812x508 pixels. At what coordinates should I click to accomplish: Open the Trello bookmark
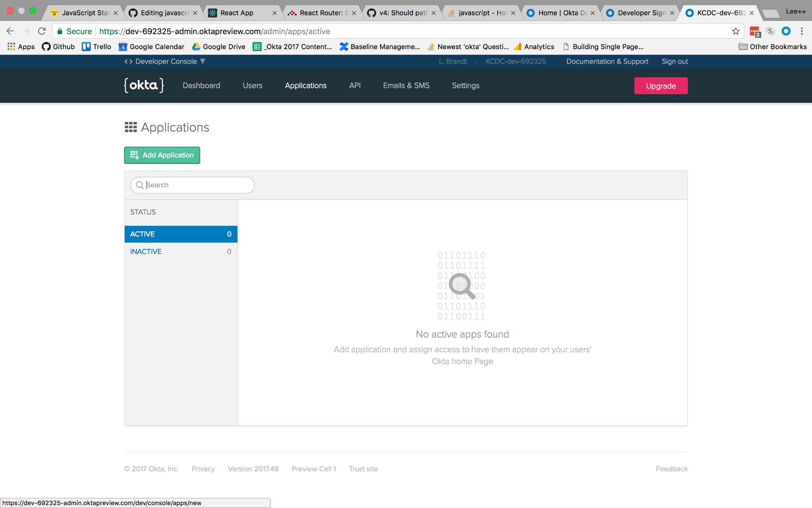[97, 47]
